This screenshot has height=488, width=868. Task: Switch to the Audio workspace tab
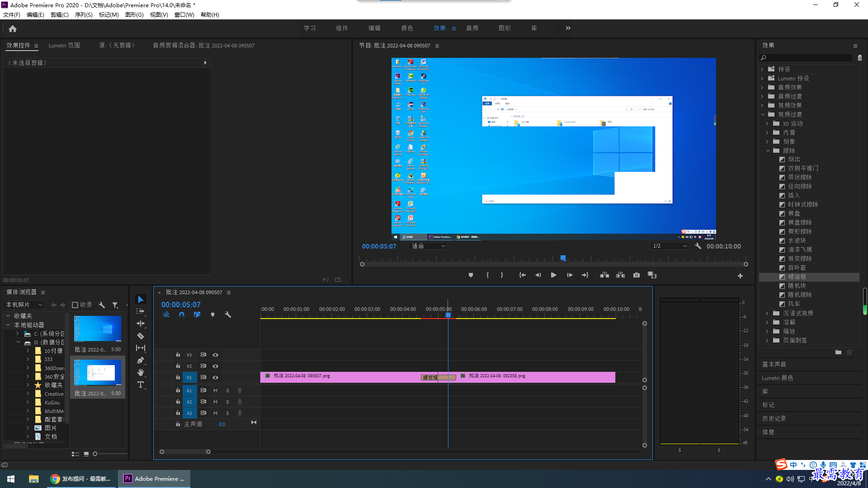click(x=472, y=28)
